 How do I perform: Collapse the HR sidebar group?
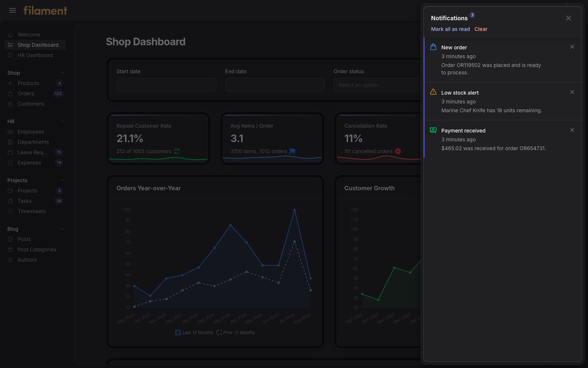(x=62, y=121)
